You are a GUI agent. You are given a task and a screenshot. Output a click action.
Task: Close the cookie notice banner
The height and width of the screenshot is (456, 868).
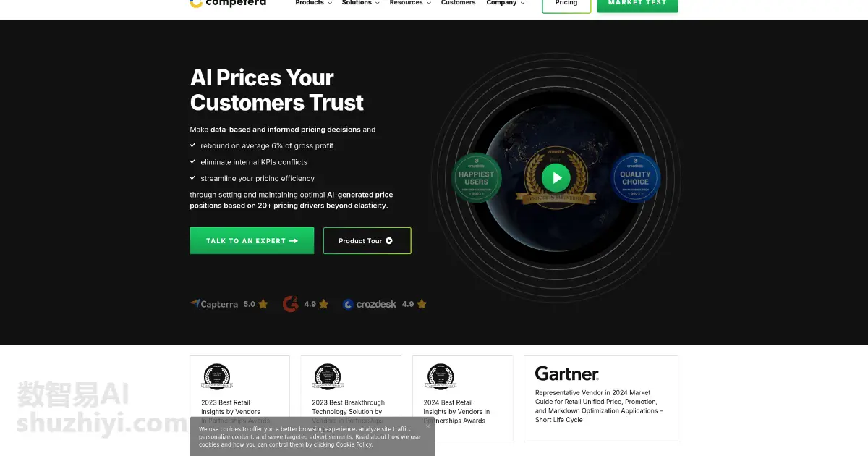tap(427, 426)
